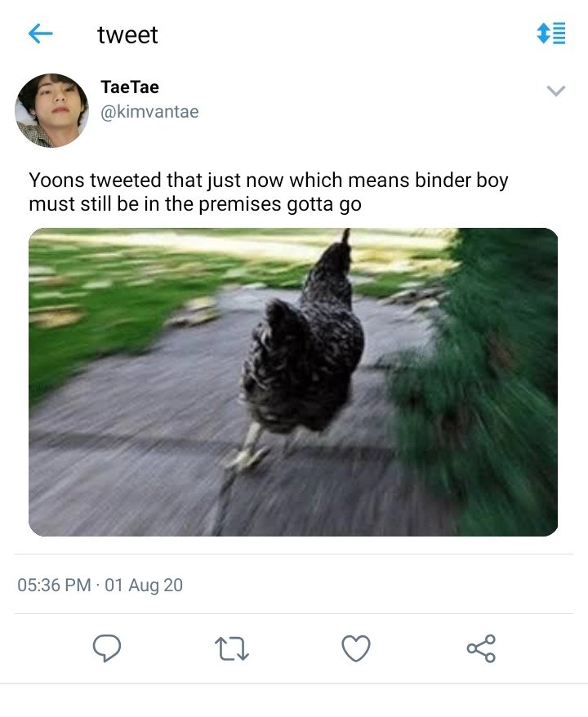Open the reply sort order icon
This screenshot has width=588, height=717.
pos(551,33)
